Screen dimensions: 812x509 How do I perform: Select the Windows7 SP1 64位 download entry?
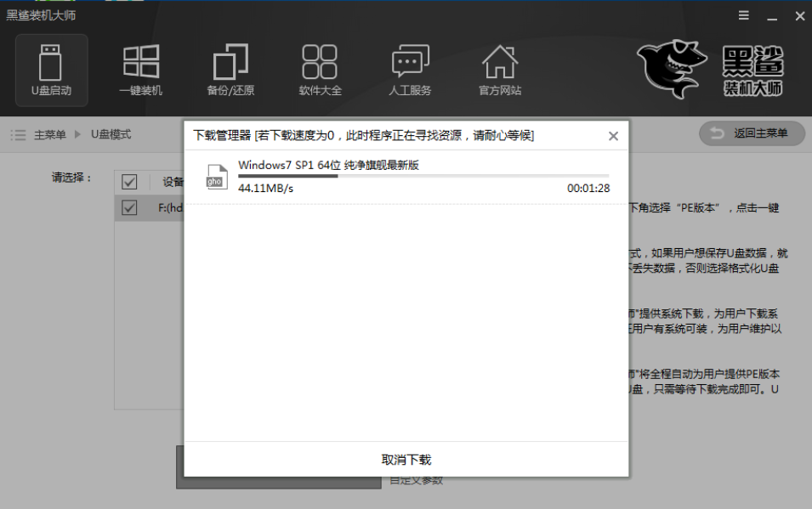tap(329, 165)
